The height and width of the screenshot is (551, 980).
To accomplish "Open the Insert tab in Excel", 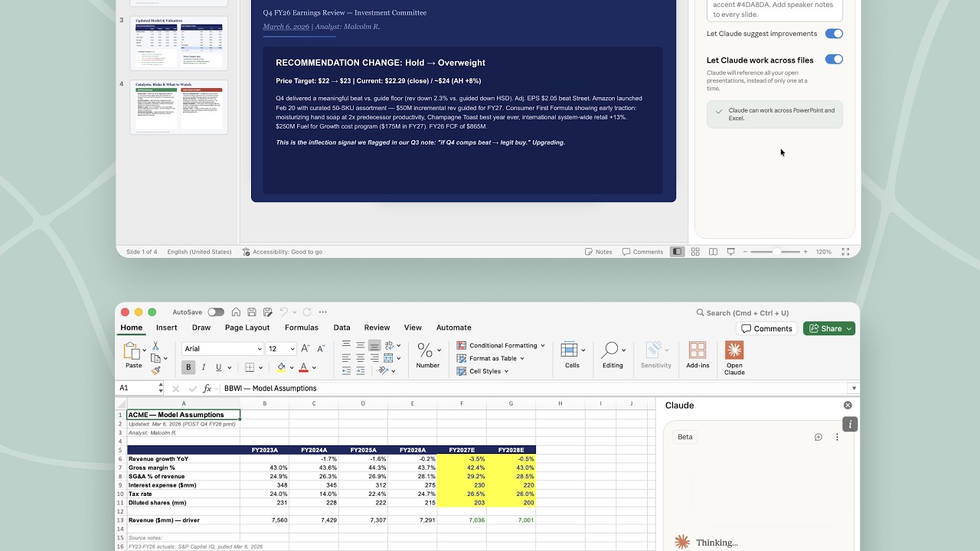I will point(166,328).
